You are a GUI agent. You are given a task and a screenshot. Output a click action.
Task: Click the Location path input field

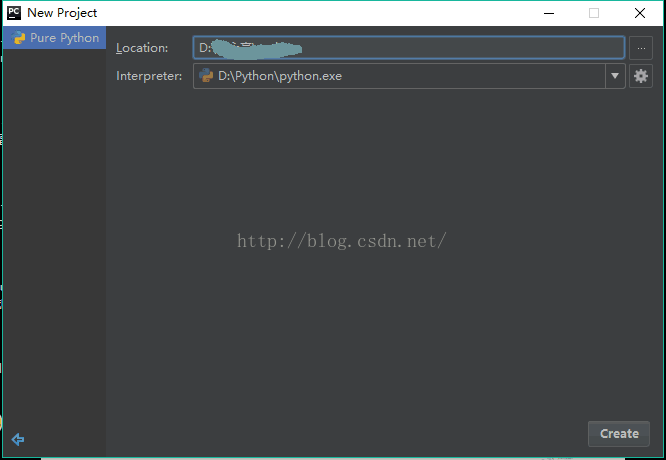pos(409,48)
